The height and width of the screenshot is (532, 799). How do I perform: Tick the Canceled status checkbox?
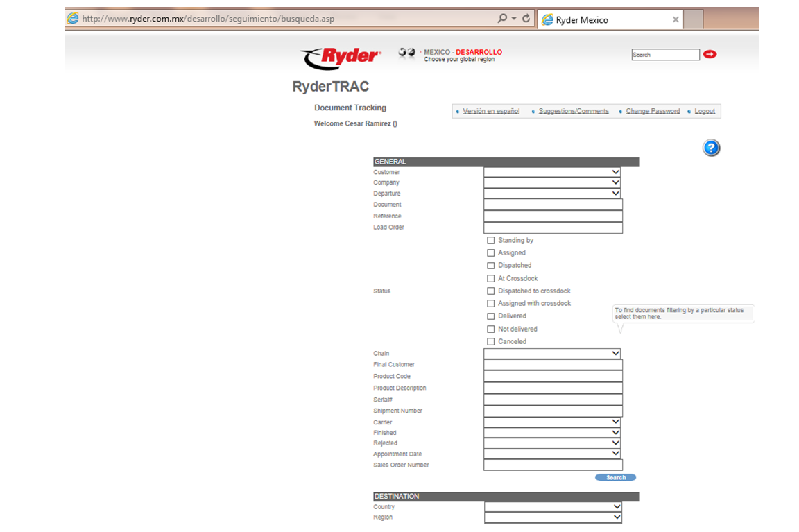pos(491,342)
